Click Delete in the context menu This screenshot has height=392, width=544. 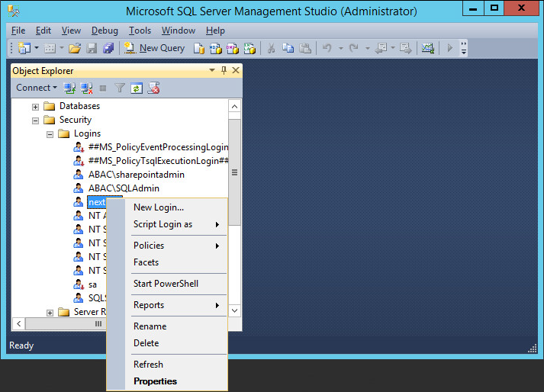click(x=146, y=343)
